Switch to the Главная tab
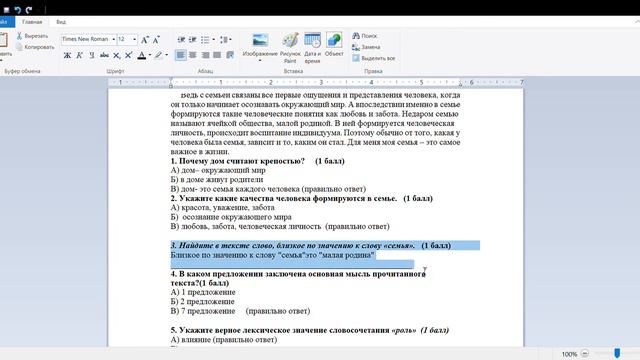The width and height of the screenshot is (640, 360). tap(32, 22)
